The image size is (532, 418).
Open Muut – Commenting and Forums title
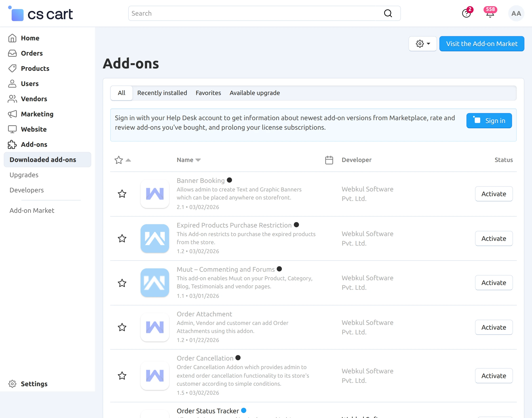pyautogui.click(x=226, y=270)
